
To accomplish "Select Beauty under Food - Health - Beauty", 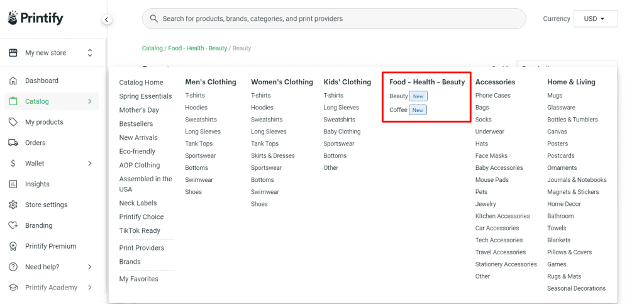I will tap(398, 96).
